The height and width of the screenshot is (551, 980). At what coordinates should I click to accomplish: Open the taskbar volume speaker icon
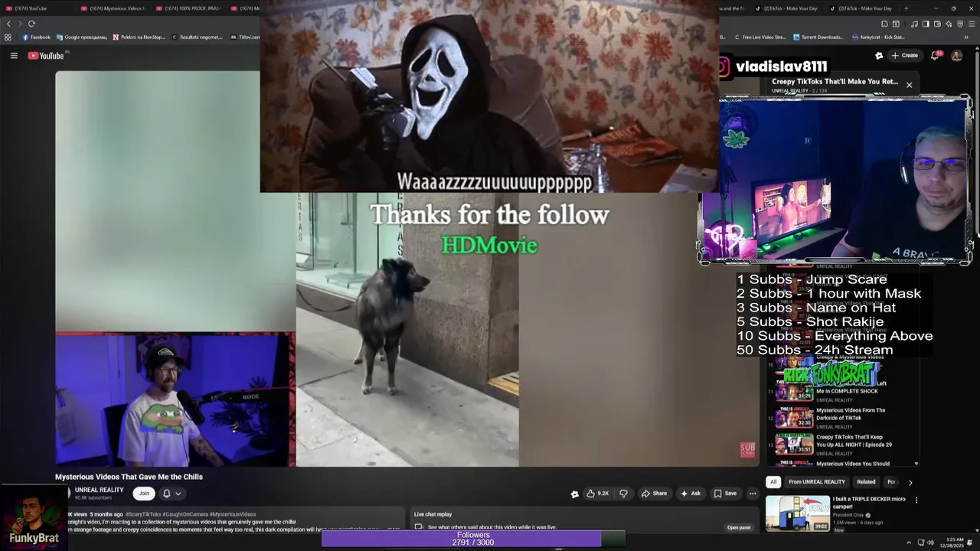(930, 542)
